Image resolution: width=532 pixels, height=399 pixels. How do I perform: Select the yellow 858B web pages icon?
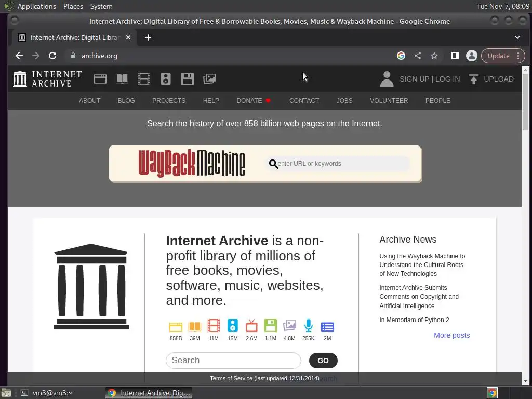pyautogui.click(x=176, y=327)
